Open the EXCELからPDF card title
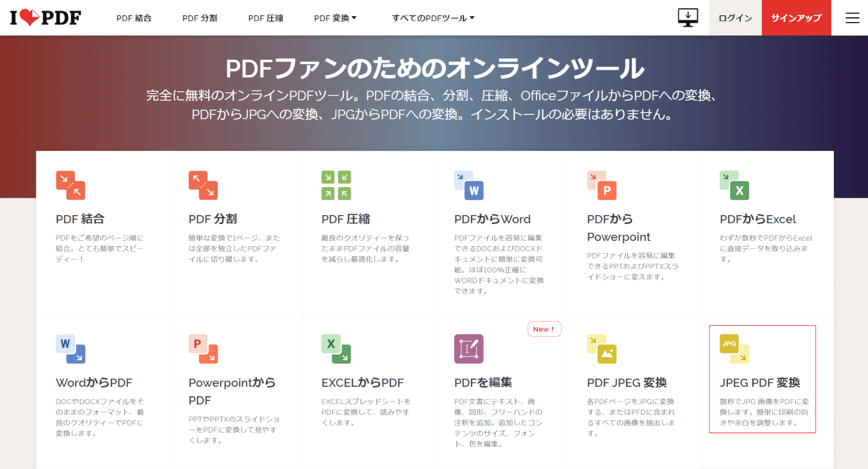Image resolution: width=868 pixels, height=469 pixels. click(x=363, y=382)
